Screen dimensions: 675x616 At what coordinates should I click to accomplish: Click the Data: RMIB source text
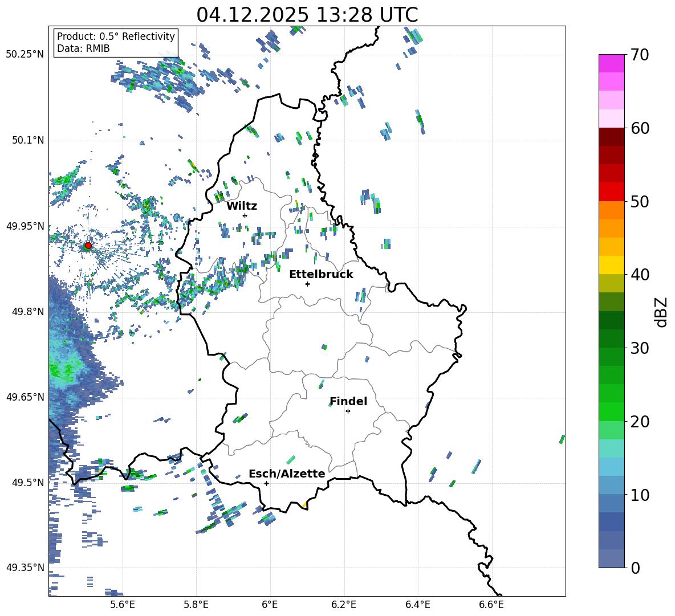[x=83, y=48]
